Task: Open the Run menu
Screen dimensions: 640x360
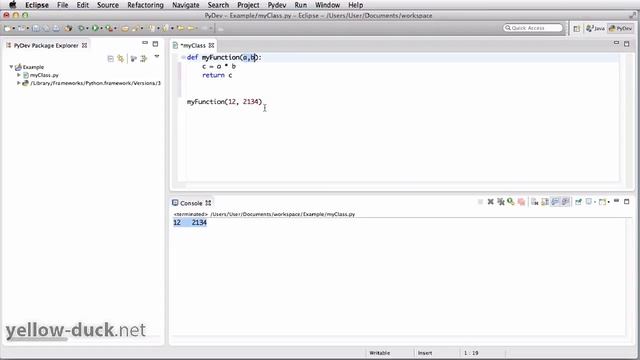Action: [x=300, y=5]
